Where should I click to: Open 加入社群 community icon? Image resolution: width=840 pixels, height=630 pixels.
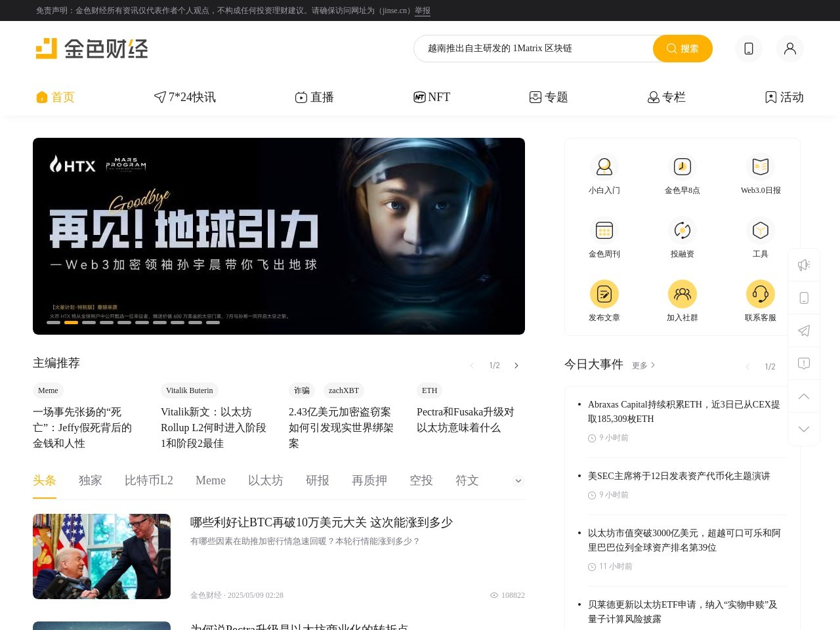682,294
